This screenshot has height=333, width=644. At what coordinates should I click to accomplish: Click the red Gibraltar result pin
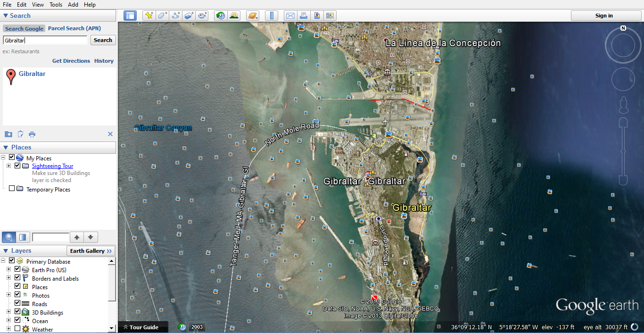(x=11, y=77)
